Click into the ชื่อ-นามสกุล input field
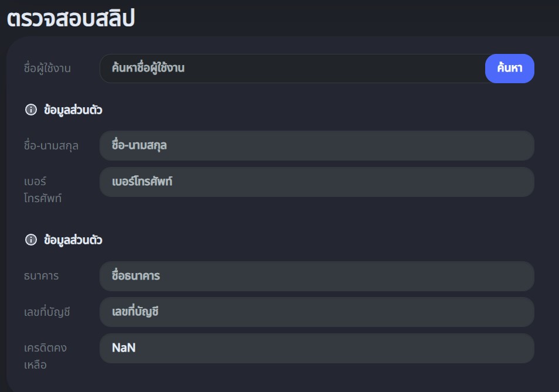559x392 pixels. point(316,145)
